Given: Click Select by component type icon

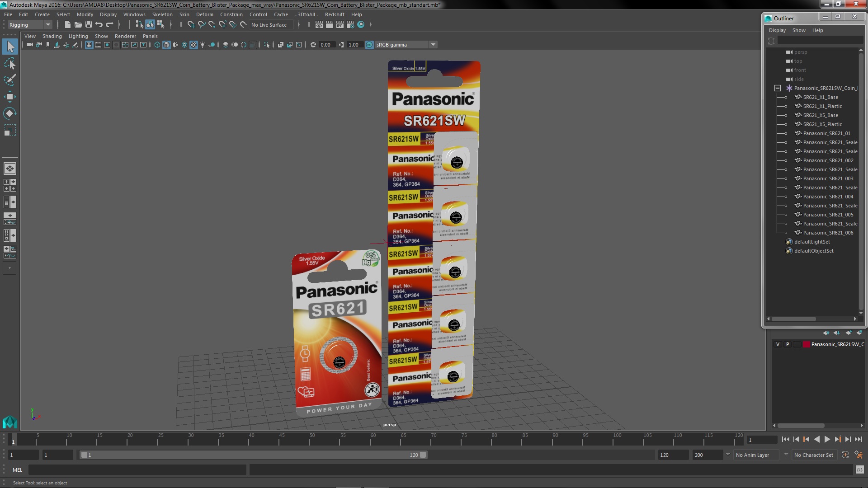Looking at the screenshot, I should (160, 25).
